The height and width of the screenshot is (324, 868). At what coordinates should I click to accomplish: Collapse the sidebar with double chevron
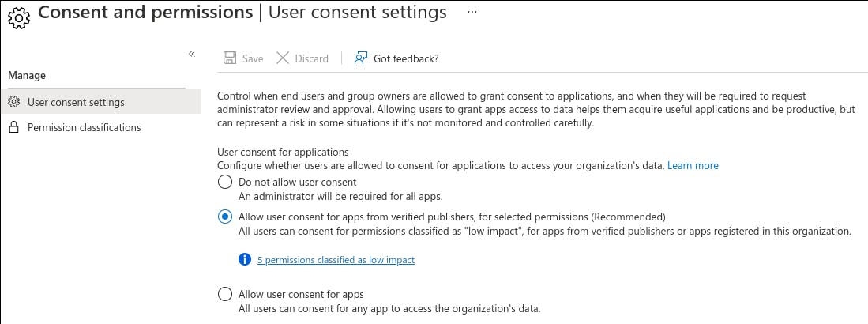click(192, 54)
